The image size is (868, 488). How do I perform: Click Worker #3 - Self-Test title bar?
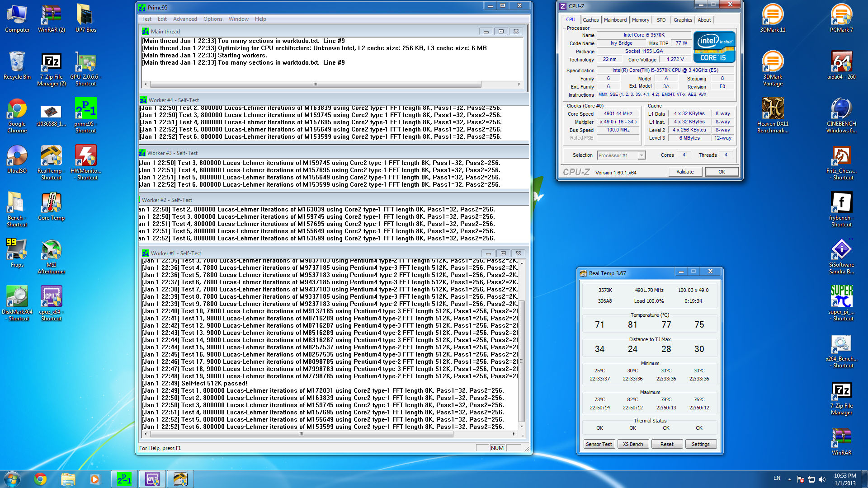pos(334,153)
